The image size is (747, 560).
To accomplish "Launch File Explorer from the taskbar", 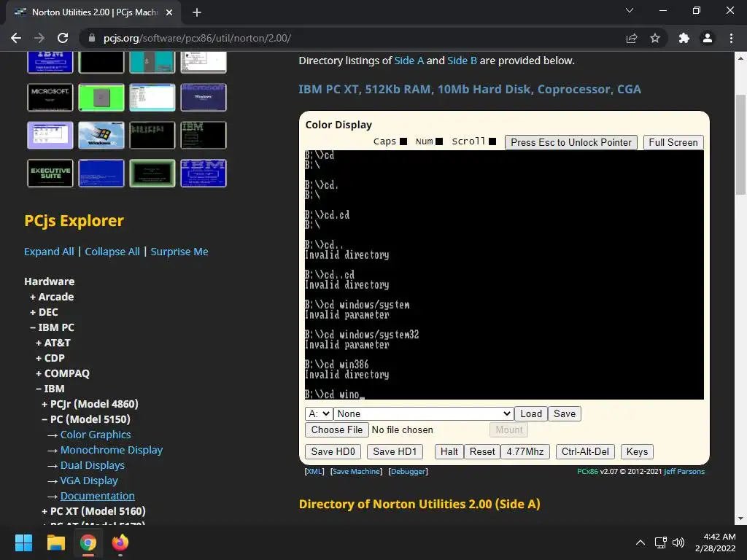I will 55,542.
